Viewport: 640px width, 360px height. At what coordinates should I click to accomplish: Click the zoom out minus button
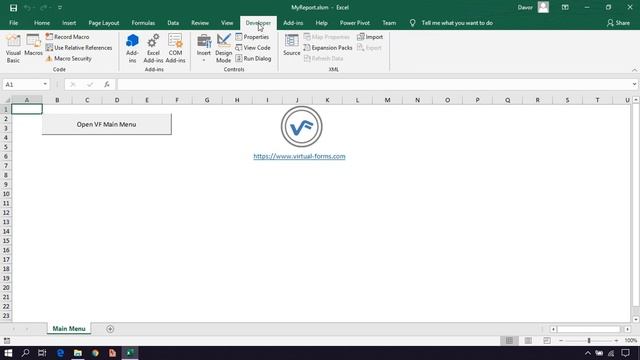[x=561, y=340]
